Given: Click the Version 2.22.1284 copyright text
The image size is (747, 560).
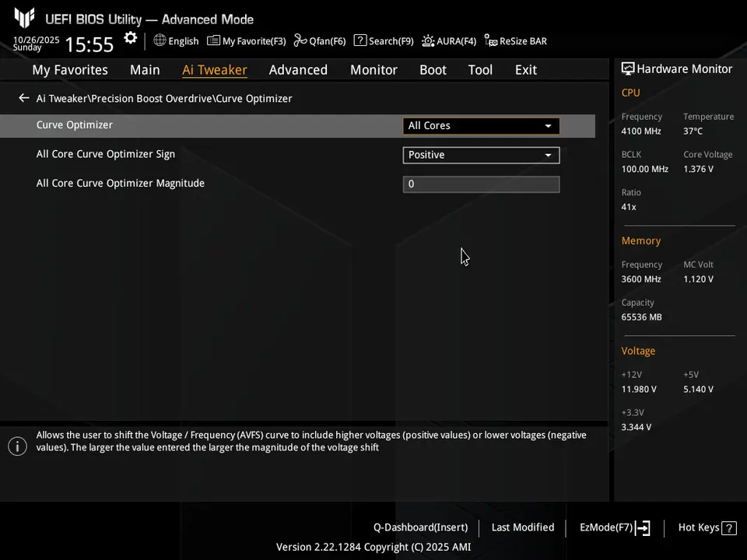Looking at the screenshot, I should (x=373, y=547).
